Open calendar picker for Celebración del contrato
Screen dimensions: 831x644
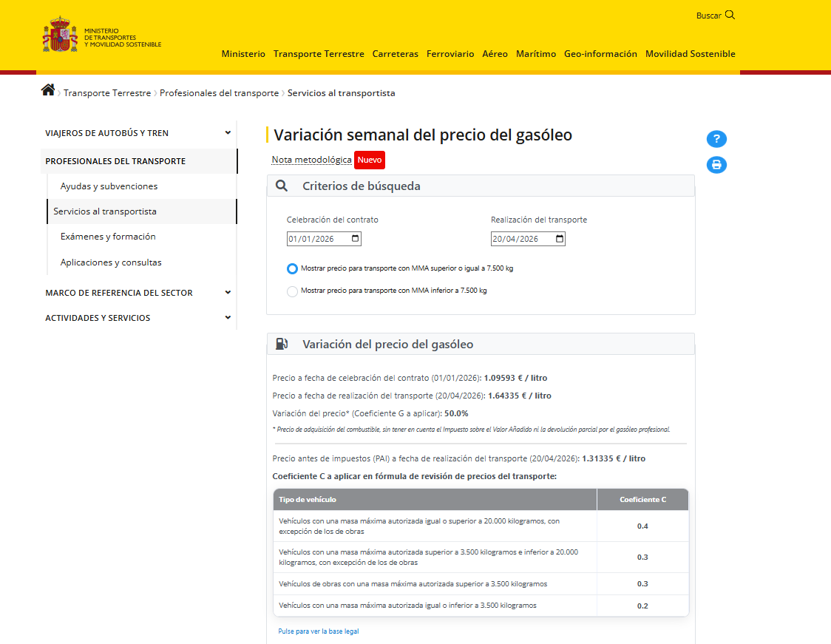[x=356, y=239]
